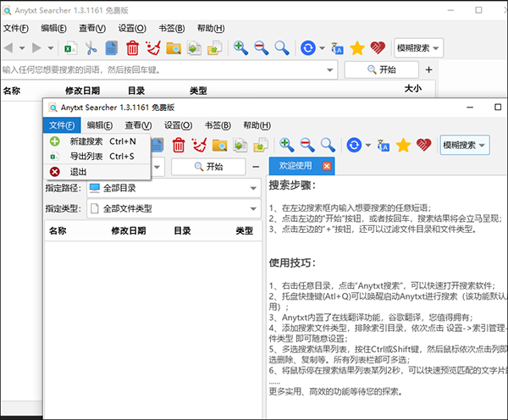Click broom clear icon in background window

(x=153, y=48)
